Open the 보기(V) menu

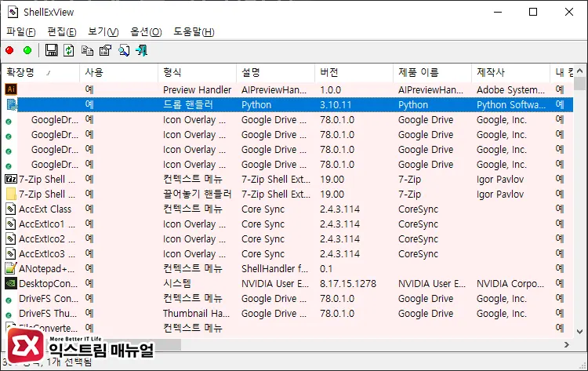click(103, 31)
